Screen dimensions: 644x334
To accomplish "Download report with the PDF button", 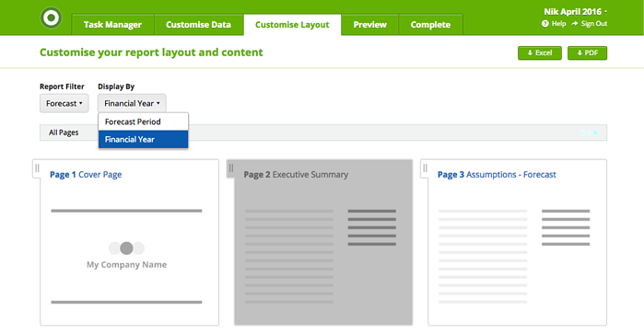I will (587, 53).
